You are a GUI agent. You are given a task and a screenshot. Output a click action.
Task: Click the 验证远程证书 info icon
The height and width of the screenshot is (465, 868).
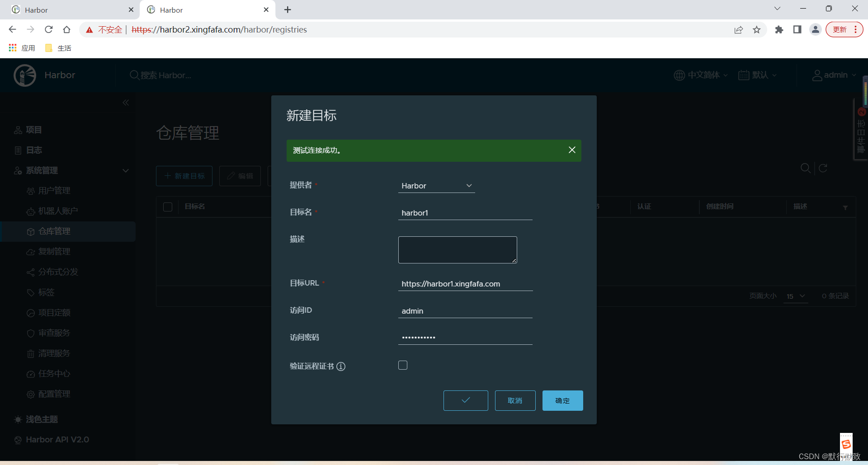(341, 366)
